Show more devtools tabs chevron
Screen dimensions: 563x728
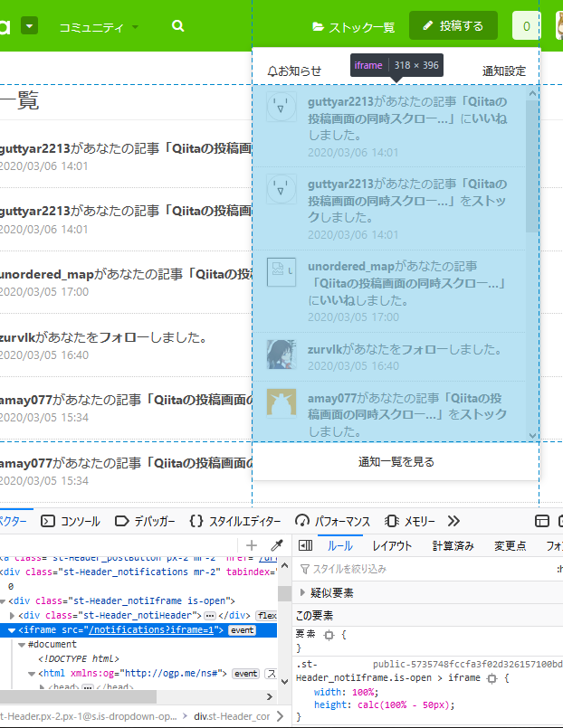453,522
